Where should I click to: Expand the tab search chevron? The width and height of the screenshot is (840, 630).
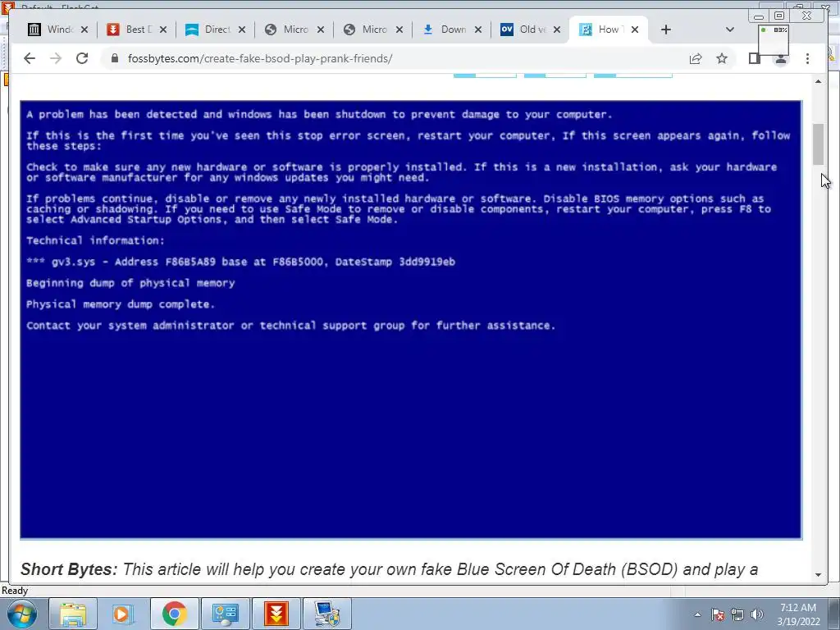[729, 30]
